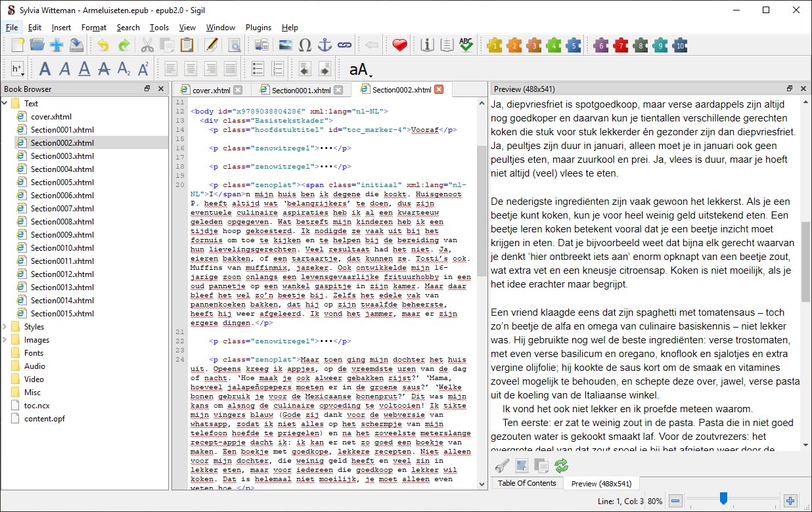The width and height of the screenshot is (812, 512).
Task: Open the Metadata Editor info icon
Action: click(428, 45)
